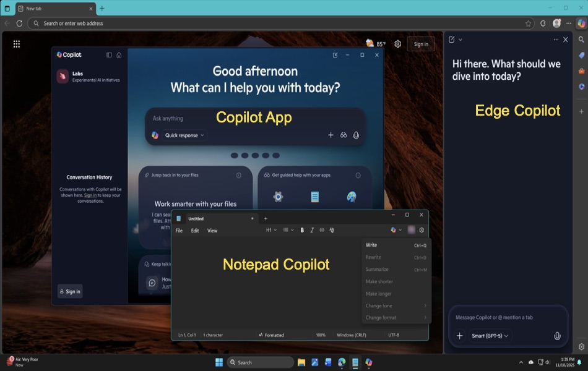
Task: Open Labs experimental AI initiatives
Action: (89, 77)
